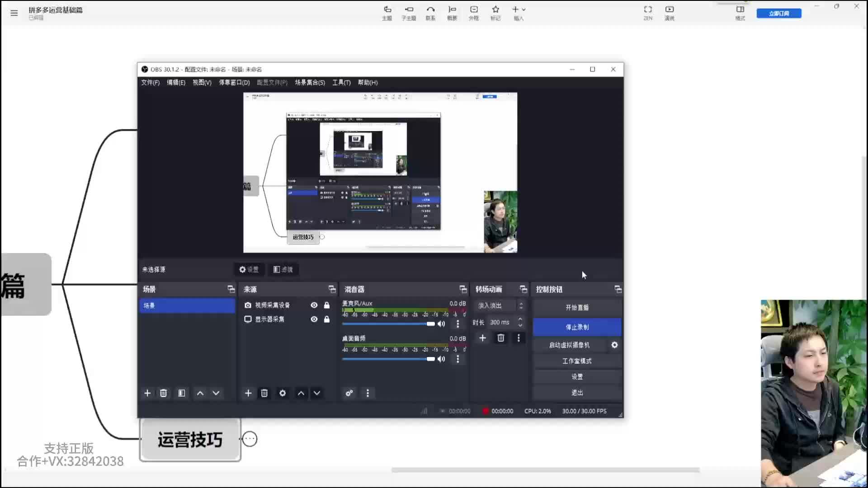Adjust the 麦克风/Aux volume slider
This screenshot has height=488, width=868.
pyautogui.click(x=388, y=324)
